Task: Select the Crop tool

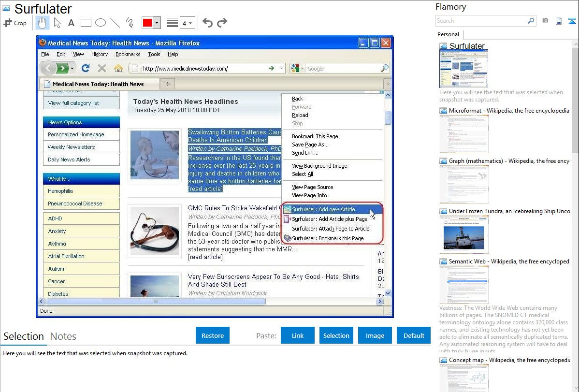Action: coord(15,23)
